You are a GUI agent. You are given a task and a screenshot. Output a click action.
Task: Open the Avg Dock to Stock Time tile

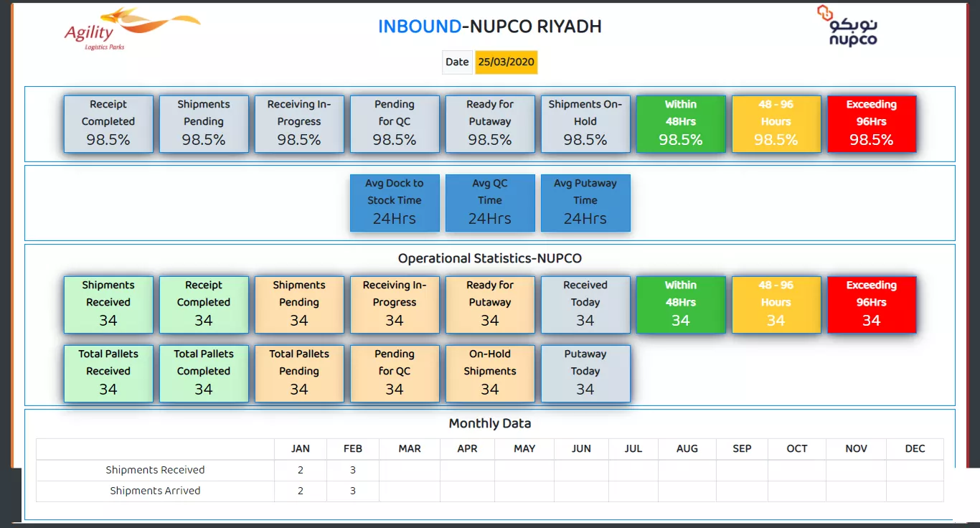pyautogui.click(x=395, y=203)
